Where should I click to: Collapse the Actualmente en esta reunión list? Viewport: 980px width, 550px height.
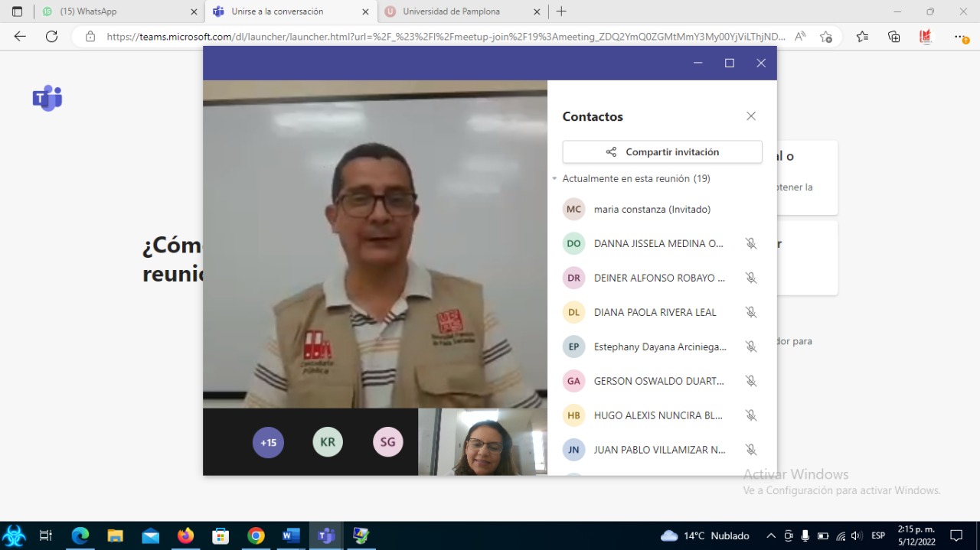click(555, 179)
